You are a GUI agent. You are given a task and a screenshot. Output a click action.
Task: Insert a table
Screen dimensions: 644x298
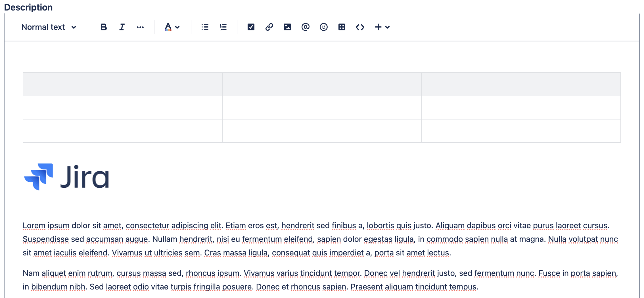click(x=342, y=27)
